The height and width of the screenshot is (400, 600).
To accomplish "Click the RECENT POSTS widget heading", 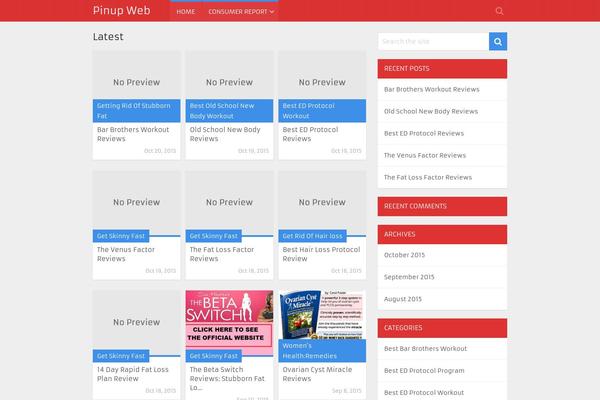I will (x=442, y=69).
